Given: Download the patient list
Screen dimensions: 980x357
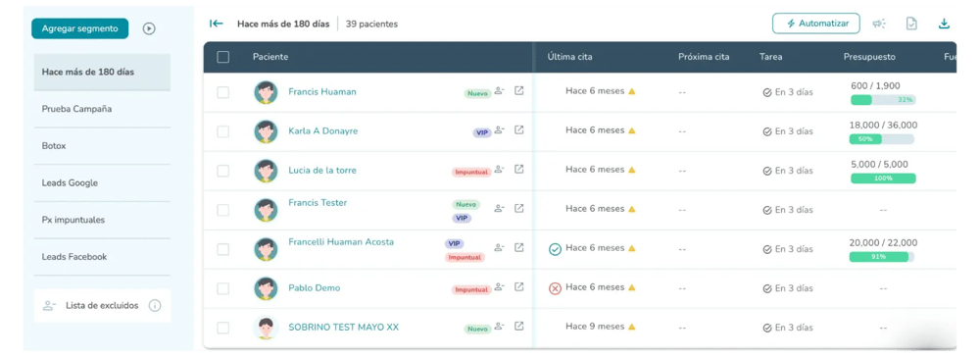Looking at the screenshot, I should 944,24.
